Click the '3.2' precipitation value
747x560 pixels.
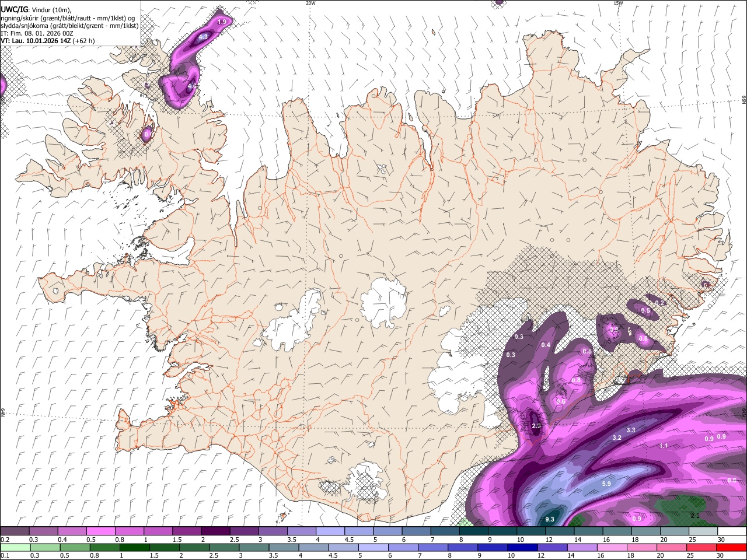tap(616, 437)
